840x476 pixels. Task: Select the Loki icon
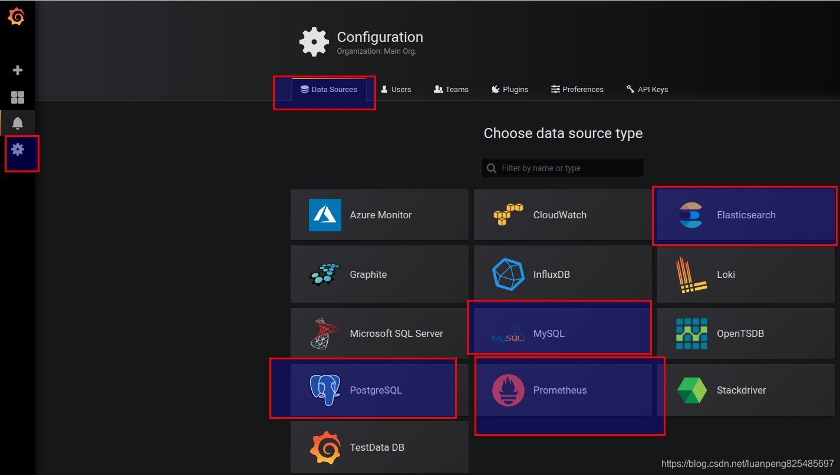pyautogui.click(x=691, y=274)
